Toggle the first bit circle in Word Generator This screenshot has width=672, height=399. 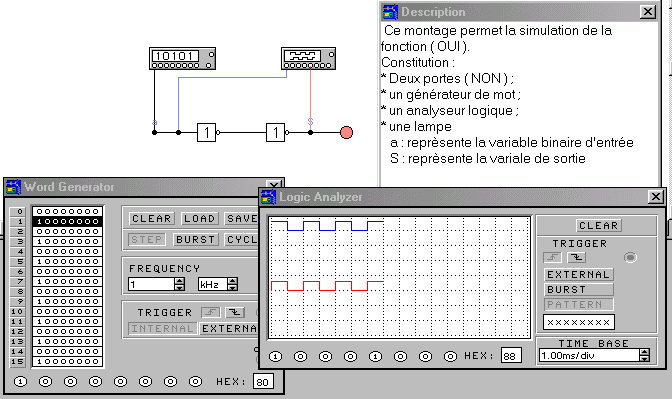click(x=20, y=381)
